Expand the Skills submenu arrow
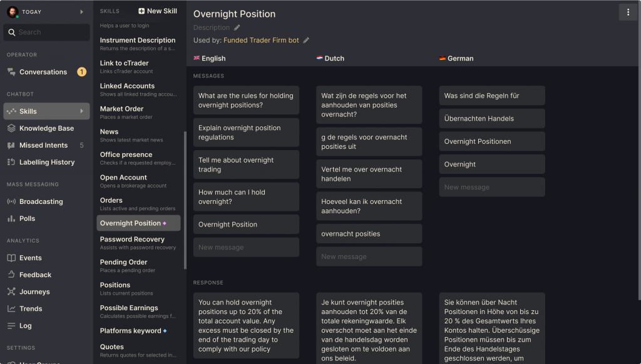The height and width of the screenshot is (364, 641). tap(81, 111)
